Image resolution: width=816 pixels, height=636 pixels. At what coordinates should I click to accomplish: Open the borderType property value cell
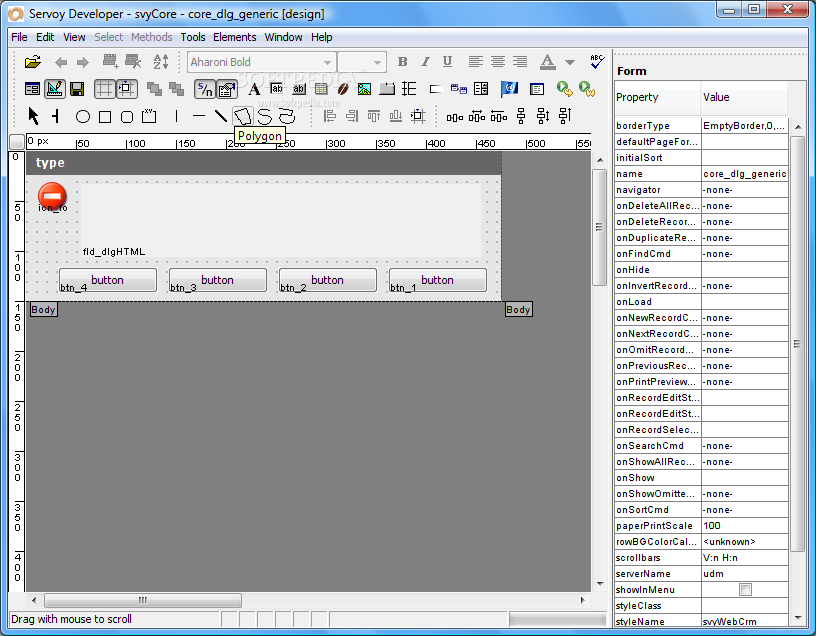pyautogui.click(x=744, y=126)
